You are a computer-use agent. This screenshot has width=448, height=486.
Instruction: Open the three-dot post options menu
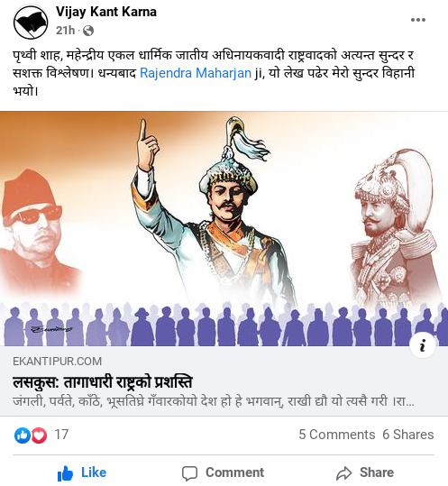click(418, 20)
